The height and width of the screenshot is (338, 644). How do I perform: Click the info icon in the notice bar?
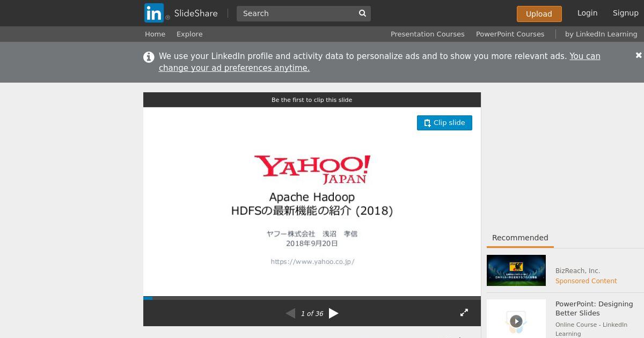point(149,57)
